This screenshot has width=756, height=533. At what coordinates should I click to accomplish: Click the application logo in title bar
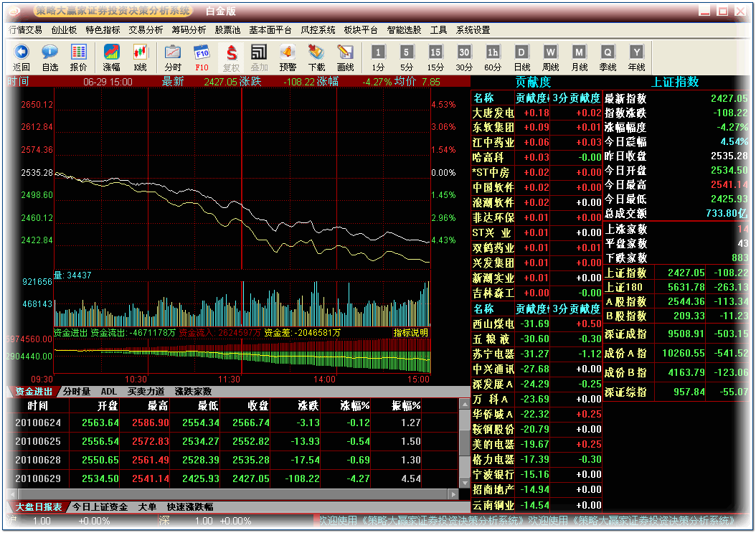pos(14,11)
